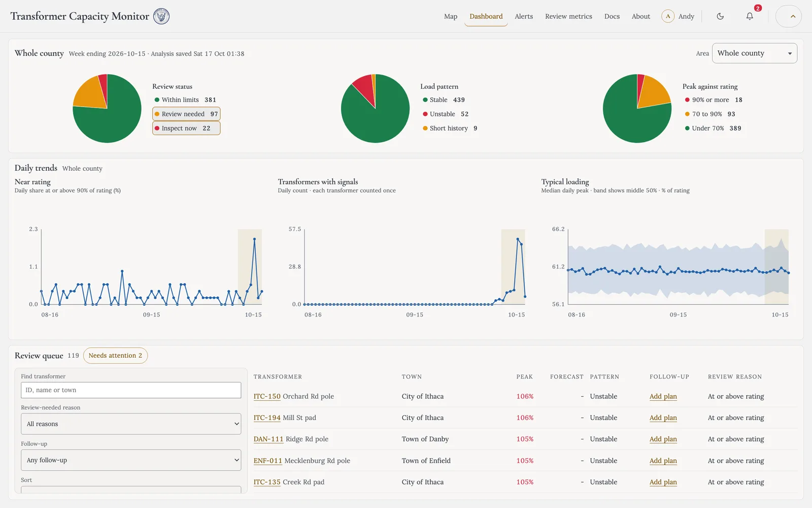Click the Load pattern pie chart

[375, 108]
